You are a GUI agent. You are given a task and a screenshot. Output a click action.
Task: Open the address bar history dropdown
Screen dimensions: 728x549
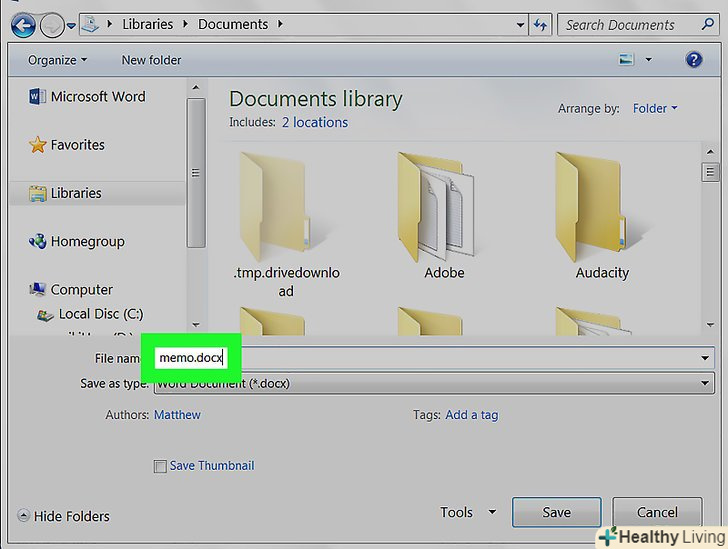pyautogui.click(x=520, y=25)
